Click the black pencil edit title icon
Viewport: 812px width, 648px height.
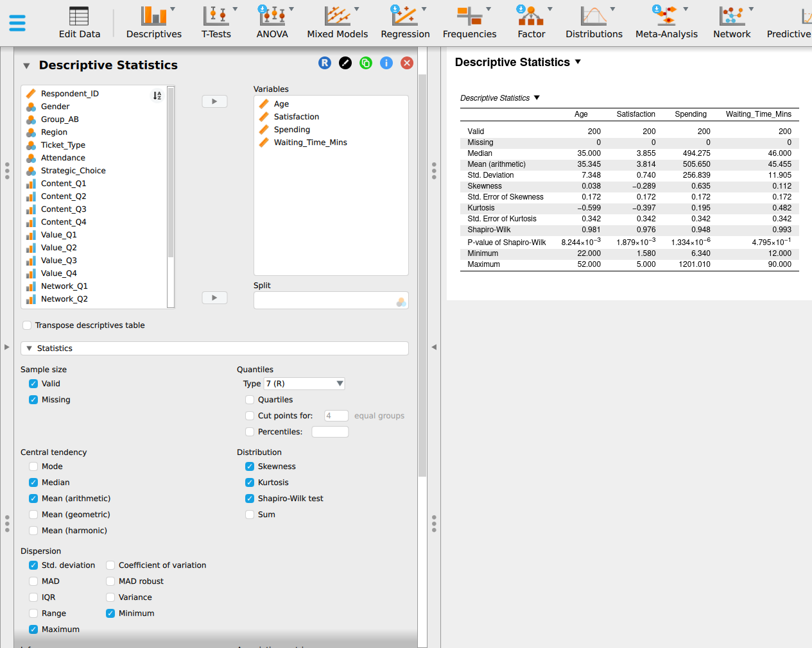(x=345, y=63)
